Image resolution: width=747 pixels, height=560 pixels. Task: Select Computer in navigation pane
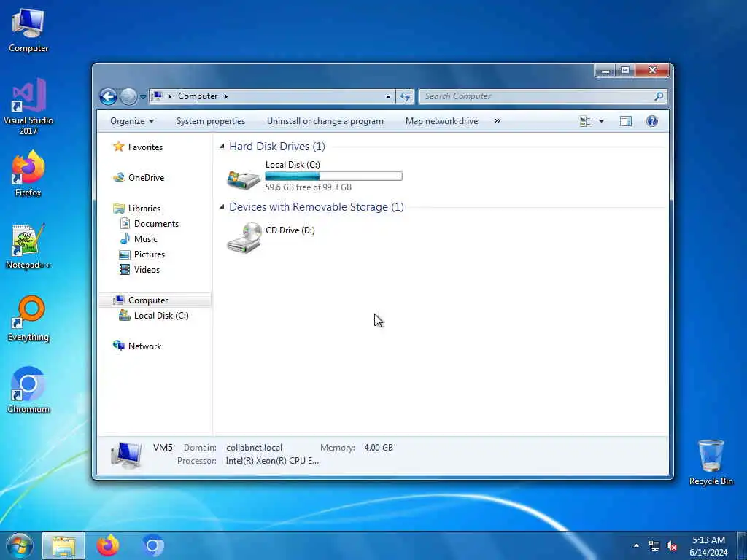(155, 300)
